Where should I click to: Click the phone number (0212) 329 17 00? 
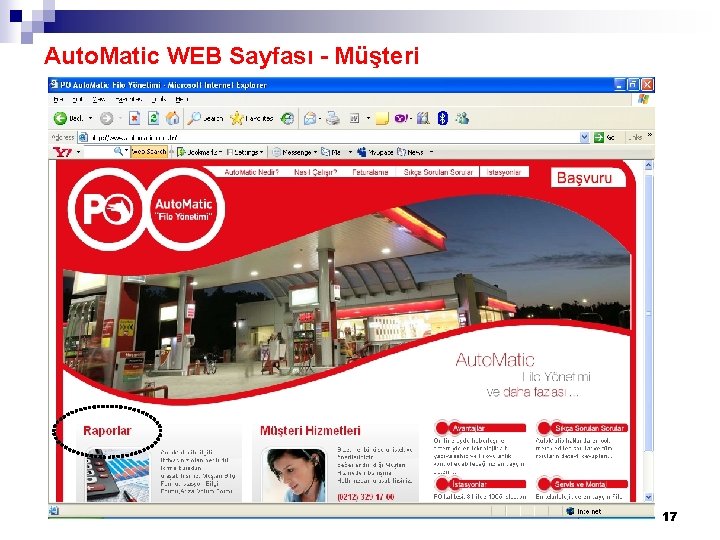click(x=366, y=497)
